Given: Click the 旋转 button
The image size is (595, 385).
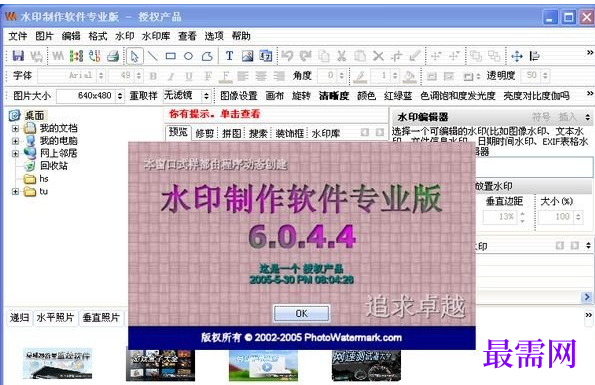Looking at the screenshot, I should [301, 96].
